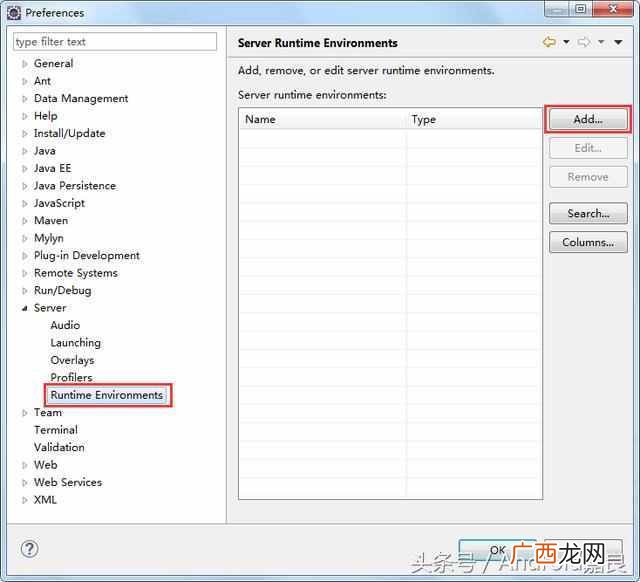Select the Java EE preferences item

pyautogui.click(x=53, y=169)
